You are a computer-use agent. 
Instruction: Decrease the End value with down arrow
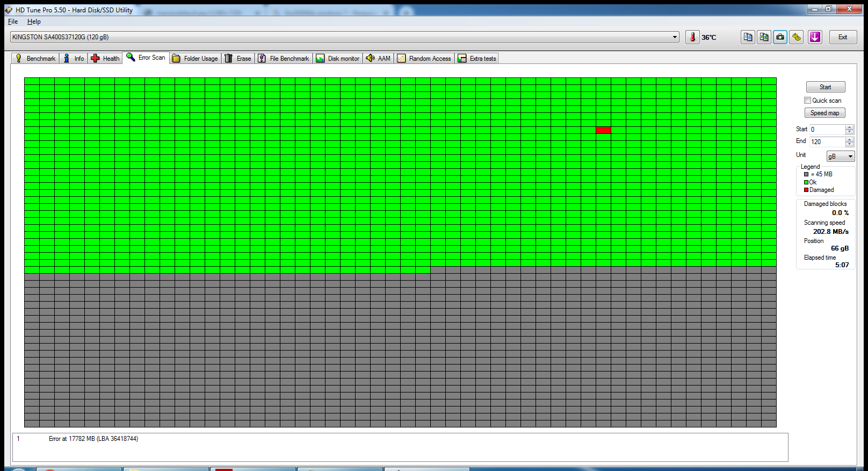click(x=849, y=144)
